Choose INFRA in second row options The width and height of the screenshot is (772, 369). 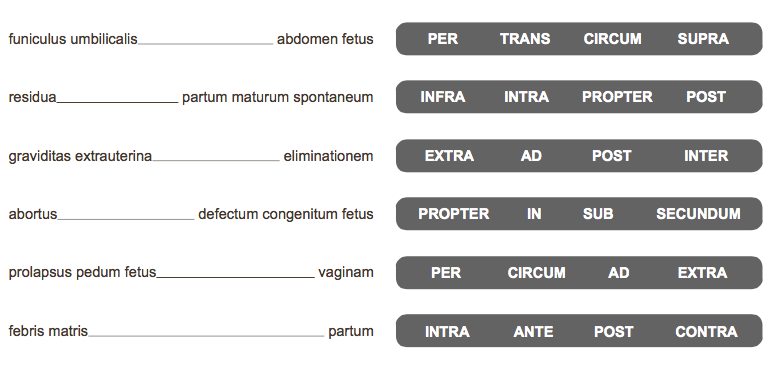pyautogui.click(x=443, y=97)
